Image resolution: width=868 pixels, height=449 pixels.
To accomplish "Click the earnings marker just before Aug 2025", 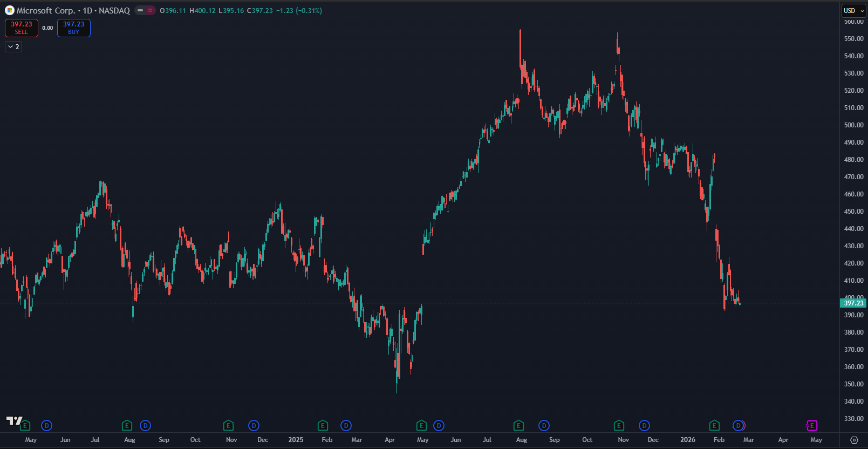I will pos(518,426).
